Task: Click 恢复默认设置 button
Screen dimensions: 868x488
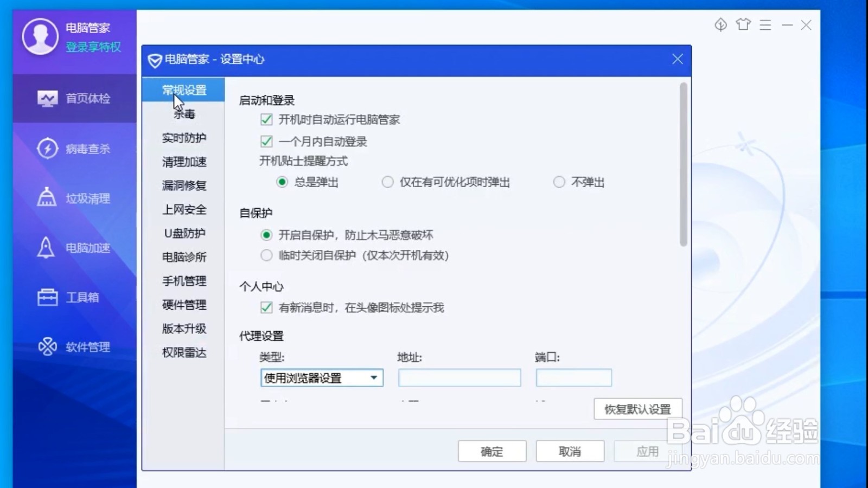Action: 638,409
